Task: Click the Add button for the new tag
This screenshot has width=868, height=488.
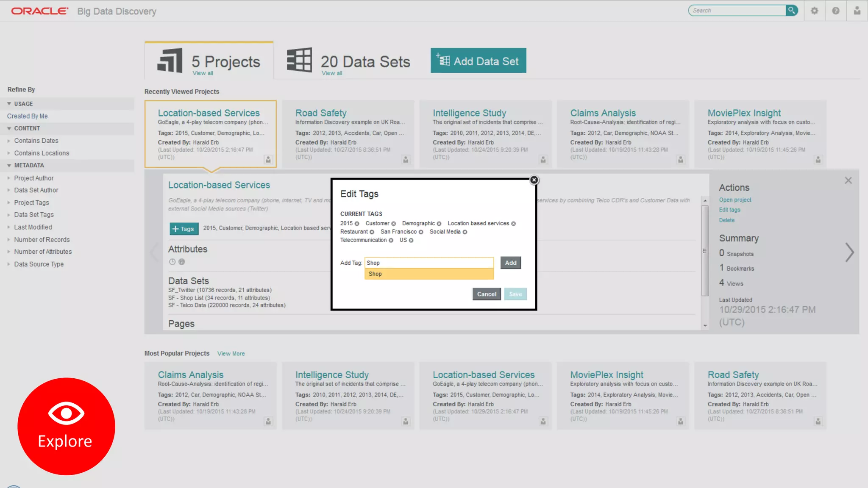Action: [510, 263]
